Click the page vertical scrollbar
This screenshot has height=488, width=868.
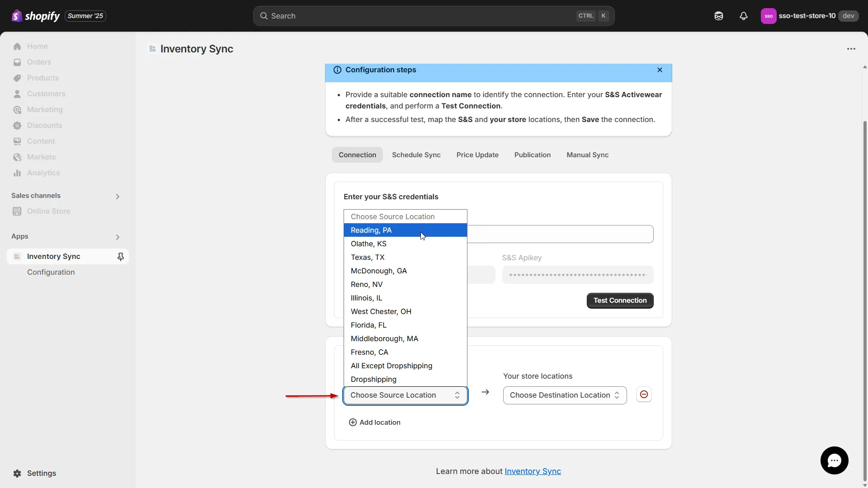(x=865, y=300)
